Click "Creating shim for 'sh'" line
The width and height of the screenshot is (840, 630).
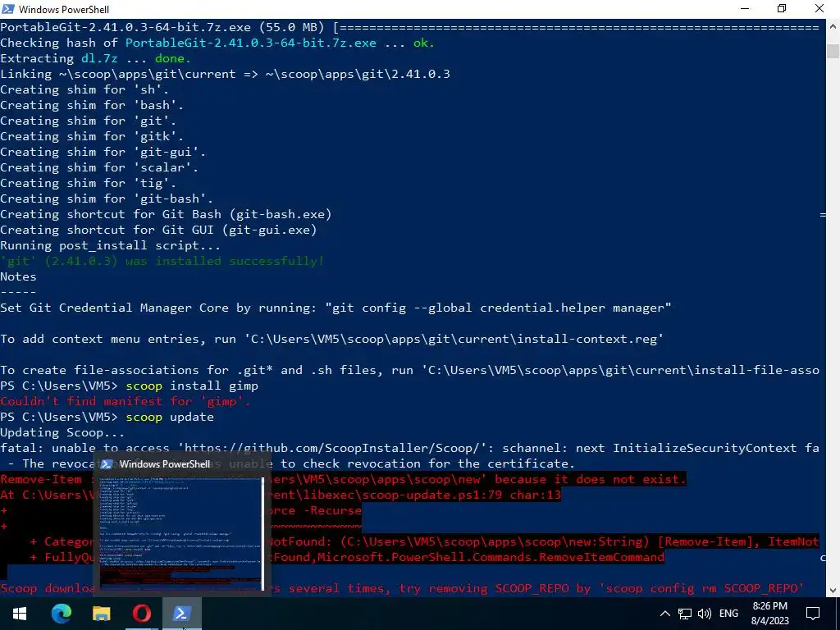(84, 89)
